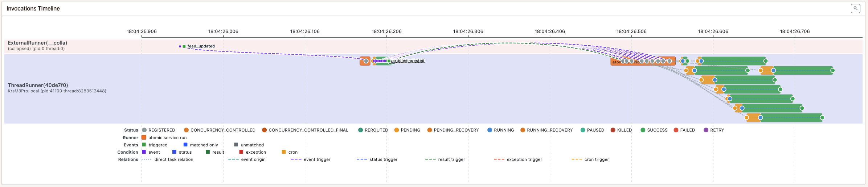Click the feed_updated event label

(x=201, y=46)
